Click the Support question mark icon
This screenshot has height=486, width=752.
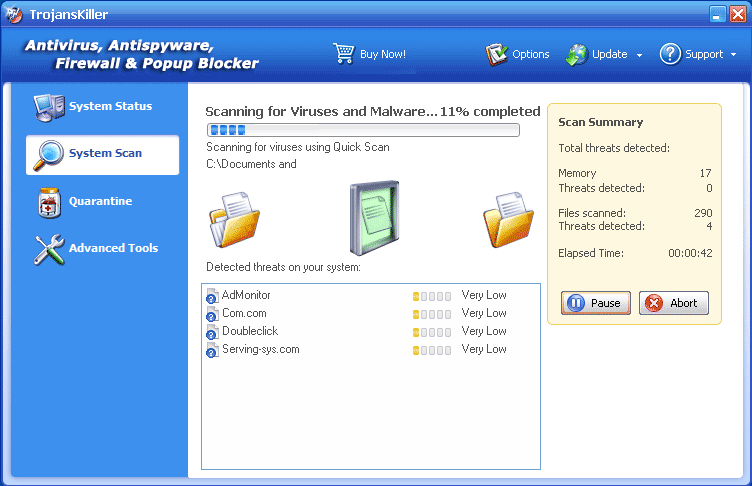click(x=670, y=54)
